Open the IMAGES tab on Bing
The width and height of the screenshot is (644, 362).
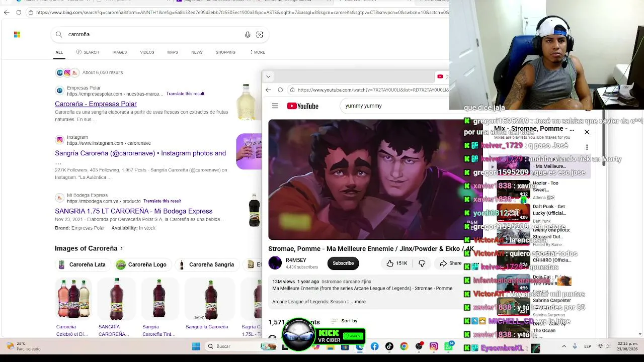(x=119, y=52)
